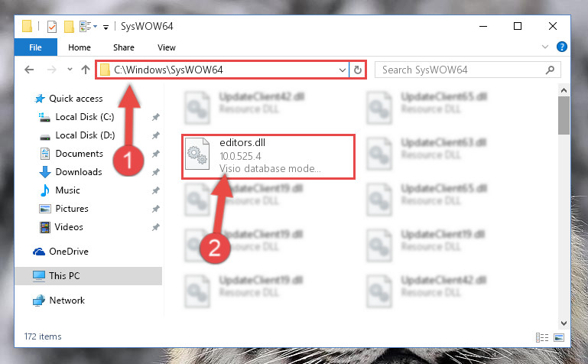588x364 pixels.
Task: Toggle the pin next to Downloads
Action: pyautogui.click(x=156, y=172)
